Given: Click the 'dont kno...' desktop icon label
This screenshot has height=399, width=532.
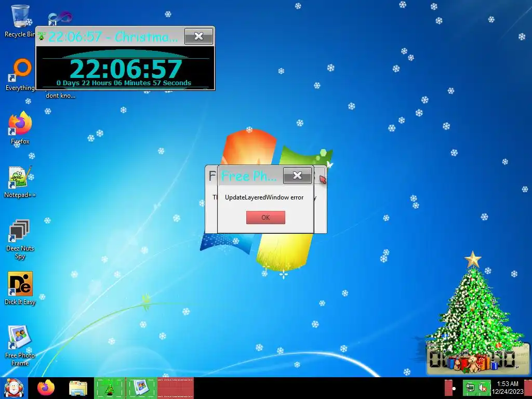Looking at the screenshot, I should (x=60, y=96).
